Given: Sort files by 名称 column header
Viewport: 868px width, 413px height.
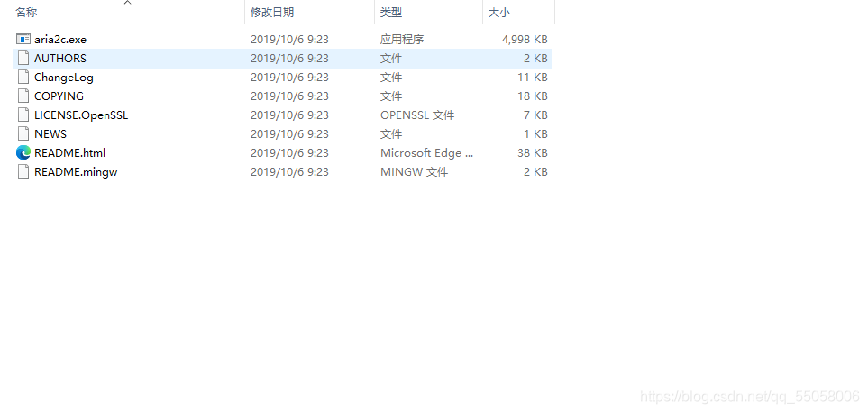Looking at the screenshot, I should click(26, 12).
